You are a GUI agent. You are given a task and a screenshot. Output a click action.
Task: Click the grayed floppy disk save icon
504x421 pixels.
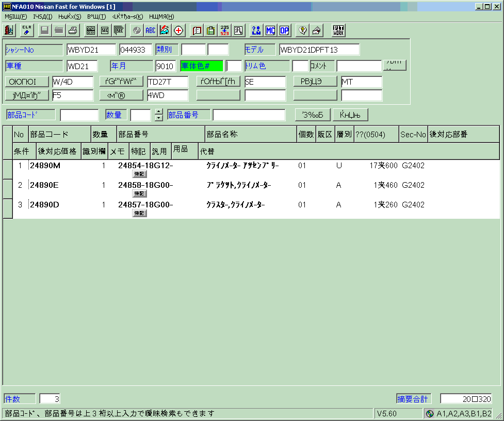tap(45, 30)
